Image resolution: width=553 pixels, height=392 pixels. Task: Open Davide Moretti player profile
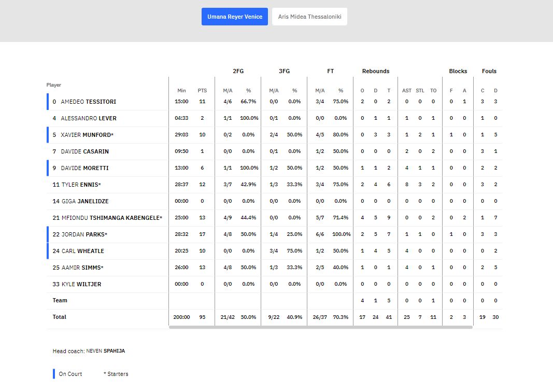point(84,168)
